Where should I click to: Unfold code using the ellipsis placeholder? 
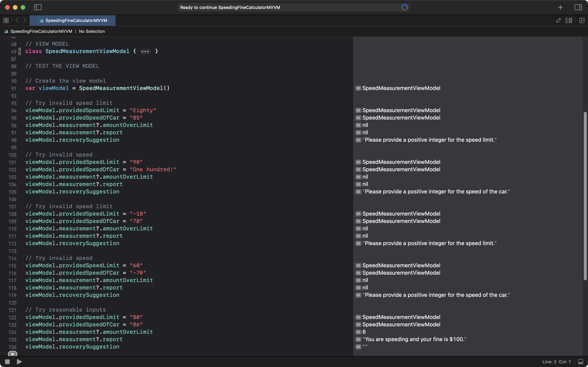click(x=145, y=52)
